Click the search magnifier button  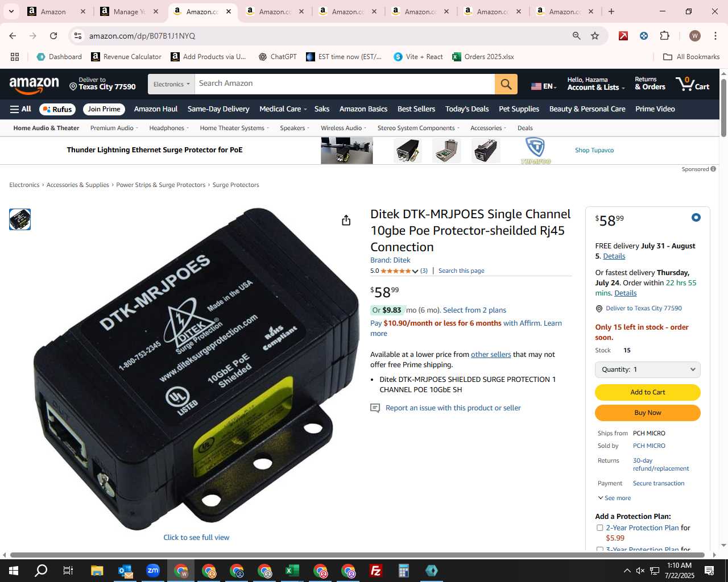[x=506, y=84]
